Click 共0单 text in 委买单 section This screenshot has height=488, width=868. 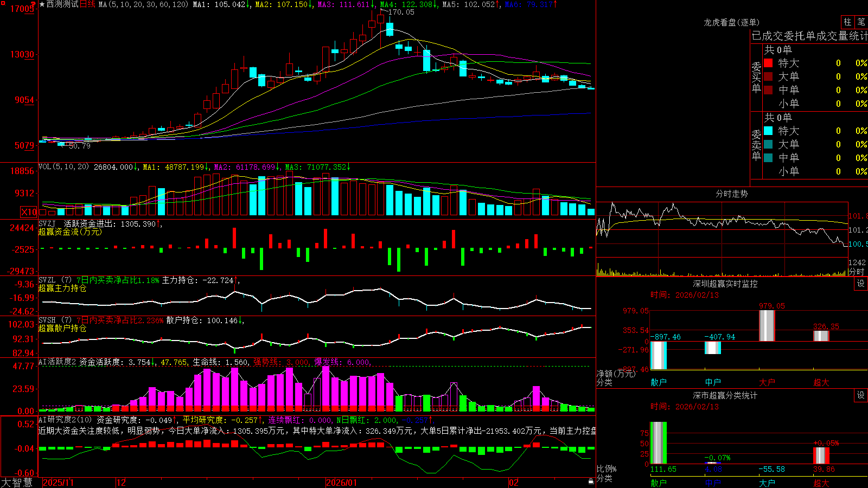(x=778, y=50)
